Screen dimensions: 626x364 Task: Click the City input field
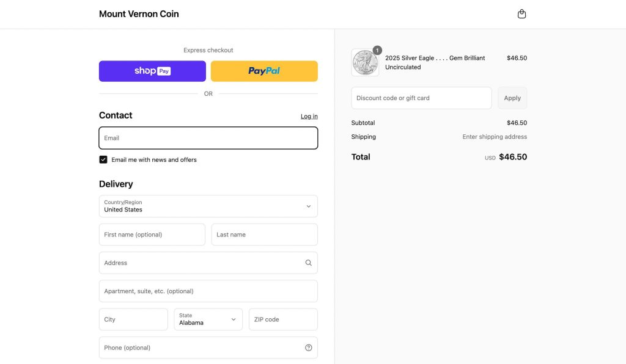[133, 319]
